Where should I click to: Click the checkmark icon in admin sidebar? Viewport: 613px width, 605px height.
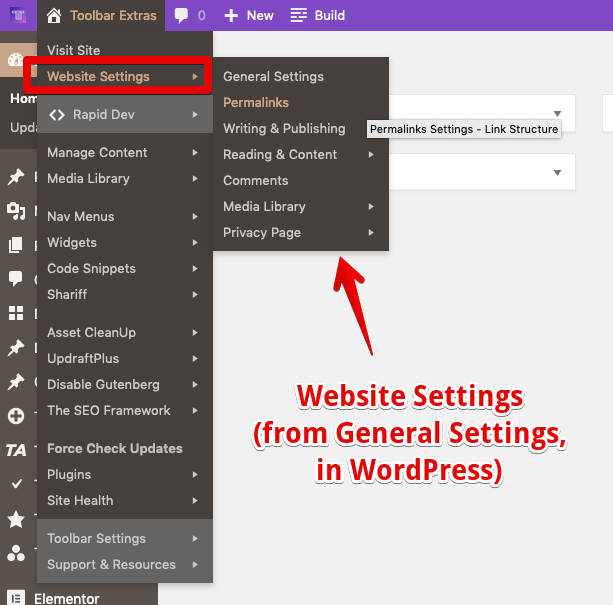click(x=16, y=484)
